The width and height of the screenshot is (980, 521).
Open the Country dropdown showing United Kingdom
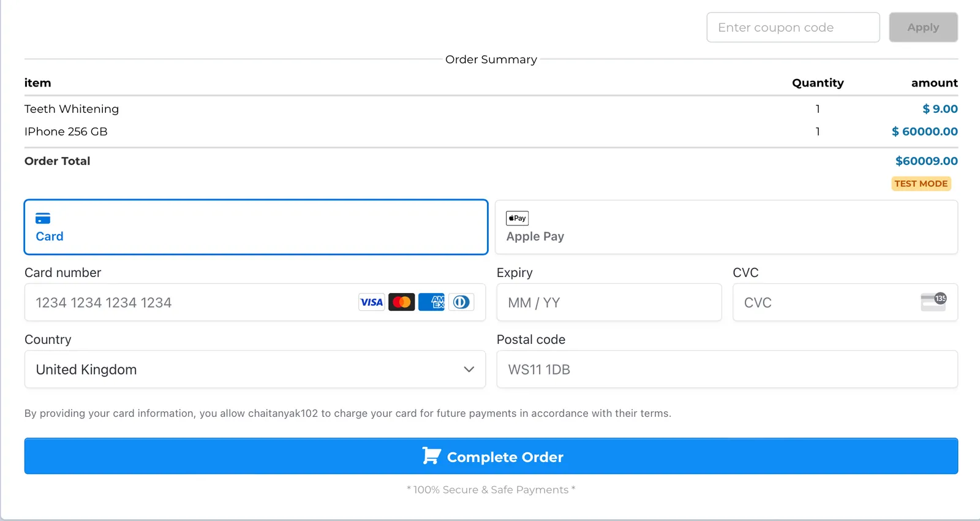point(255,369)
